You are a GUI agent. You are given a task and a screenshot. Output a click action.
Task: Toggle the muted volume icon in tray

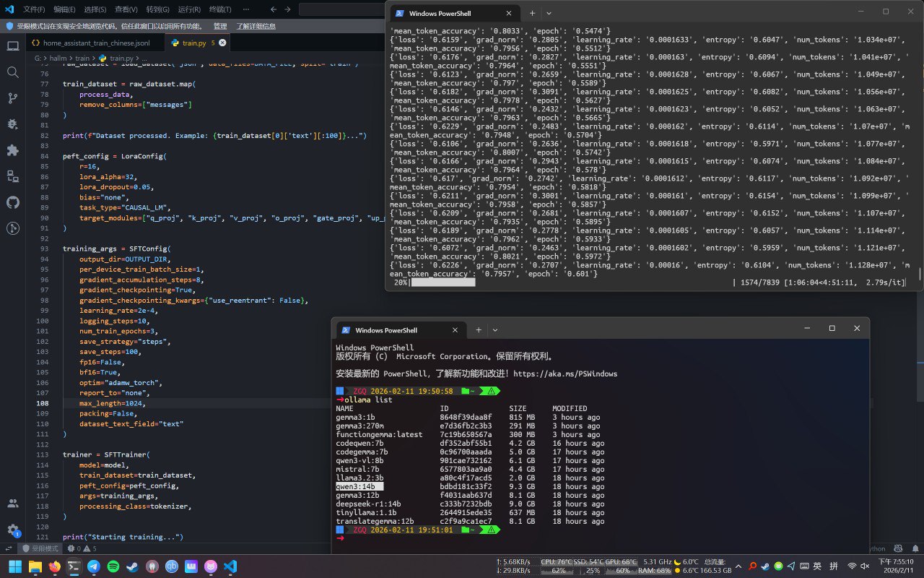tap(866, 566)
